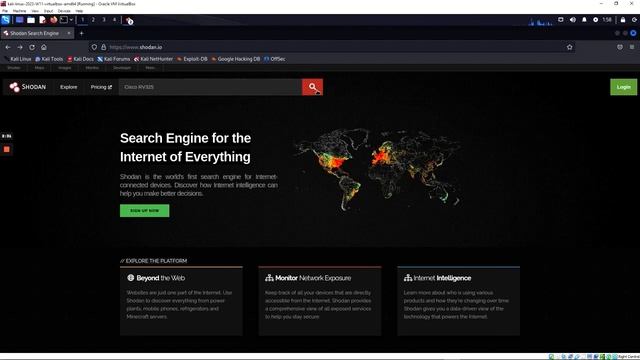Expand the terminal launcher dropdown arrow
Viewport: 640px width, 360px height.
point(71,20)
